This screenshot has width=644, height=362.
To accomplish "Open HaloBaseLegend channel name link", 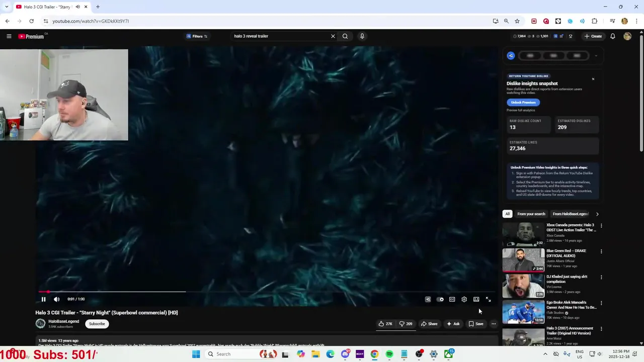I will coord(63,321).
